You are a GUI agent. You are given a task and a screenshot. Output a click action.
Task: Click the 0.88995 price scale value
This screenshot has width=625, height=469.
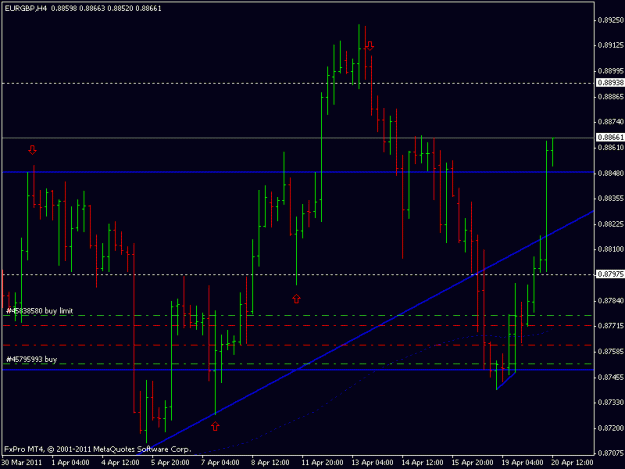(x=611, y=71)
